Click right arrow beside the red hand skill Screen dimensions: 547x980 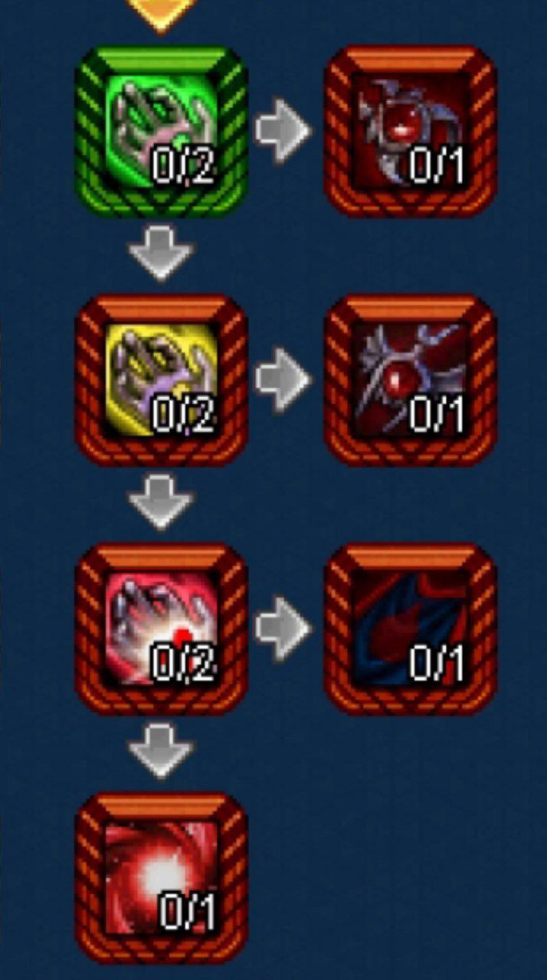283,628
